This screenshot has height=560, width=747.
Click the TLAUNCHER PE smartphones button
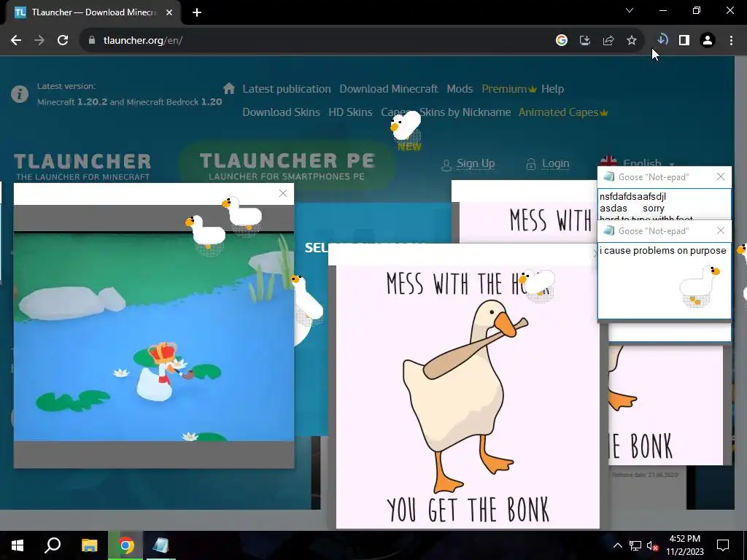click(x=287, y=166)
